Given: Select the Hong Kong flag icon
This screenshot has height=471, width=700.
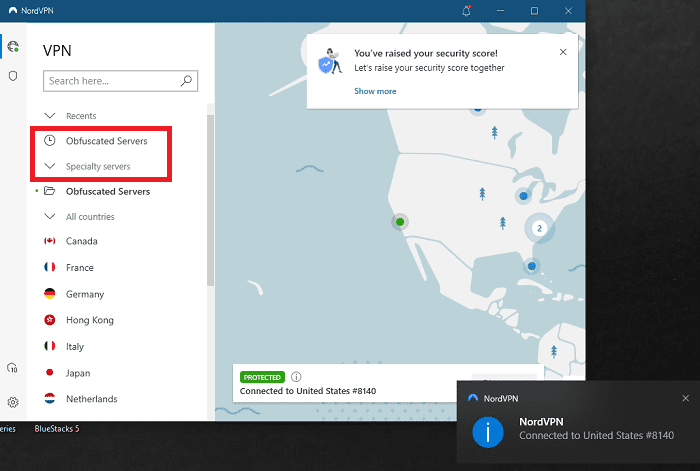Looking at the screenshot, I should coord(50,320).
